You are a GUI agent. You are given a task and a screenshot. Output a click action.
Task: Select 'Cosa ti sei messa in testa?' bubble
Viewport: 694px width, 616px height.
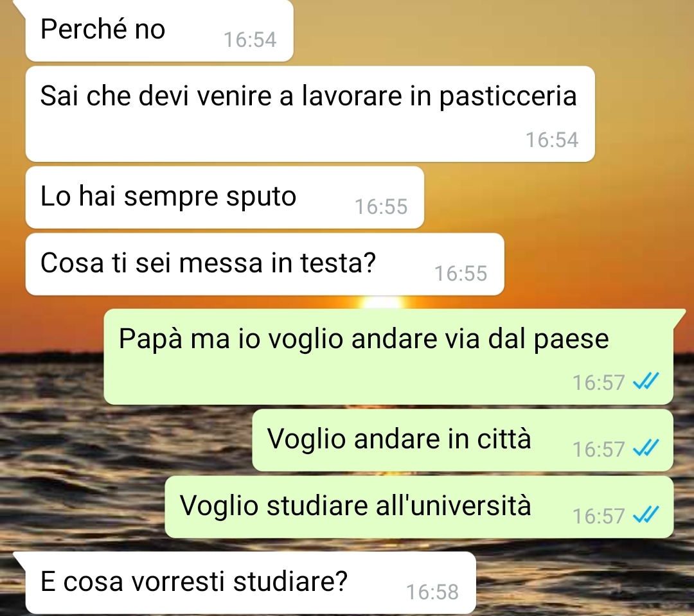(x=265, y=264)
